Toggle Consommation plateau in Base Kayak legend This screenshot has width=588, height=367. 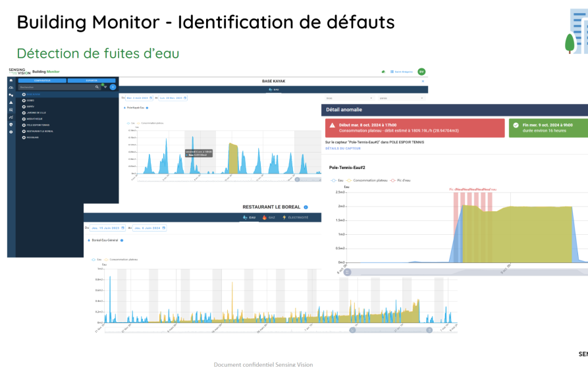150,123
